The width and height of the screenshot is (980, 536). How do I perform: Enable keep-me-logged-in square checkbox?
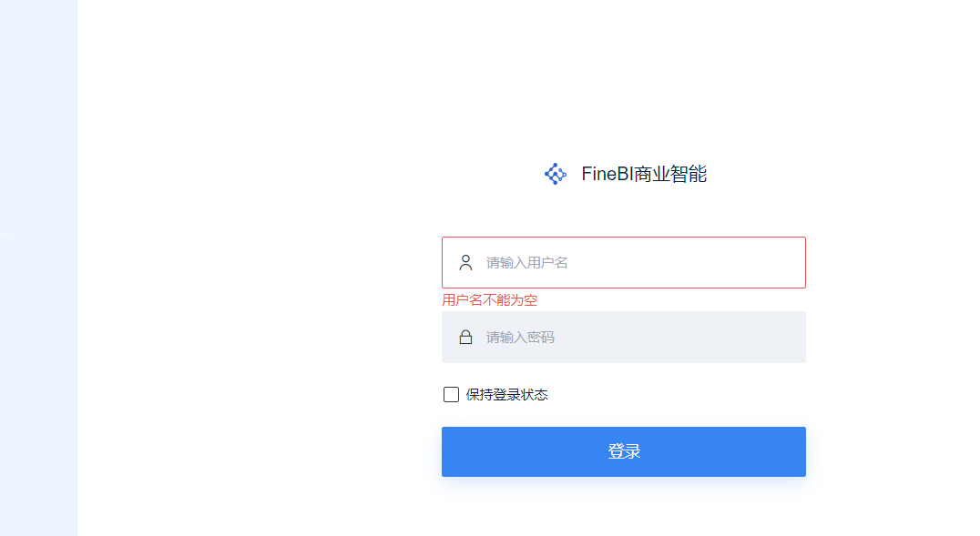pos(451,395)
